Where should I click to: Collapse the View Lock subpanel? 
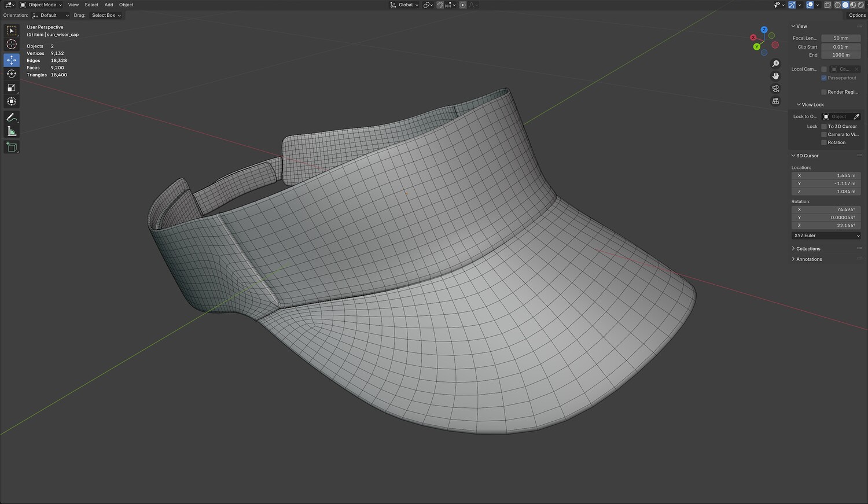coord(810,105)
